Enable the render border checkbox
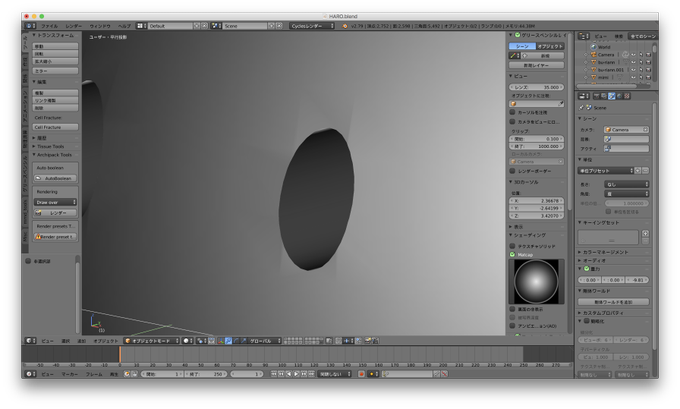This screenshot has width=680, height=409. (x=512, y=171)
